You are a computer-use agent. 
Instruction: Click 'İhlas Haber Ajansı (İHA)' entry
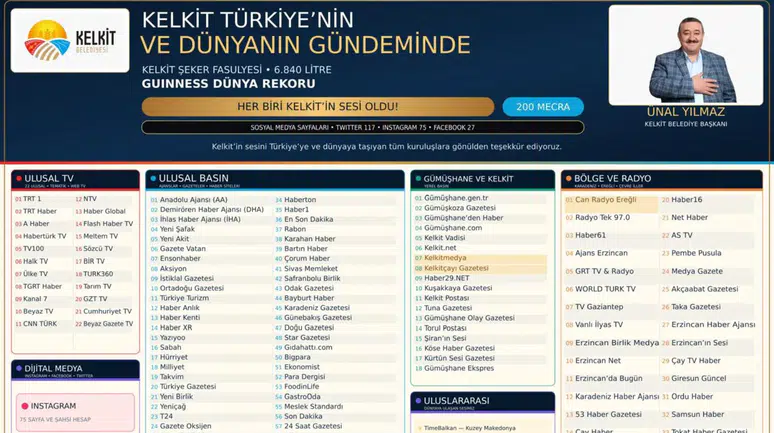coord(200,220)
